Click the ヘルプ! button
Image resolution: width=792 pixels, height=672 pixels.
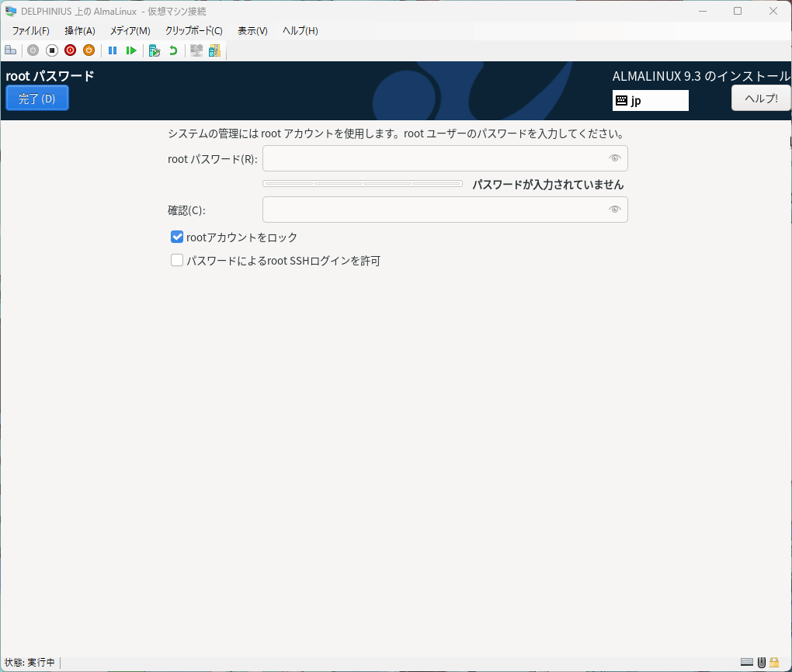761,98
